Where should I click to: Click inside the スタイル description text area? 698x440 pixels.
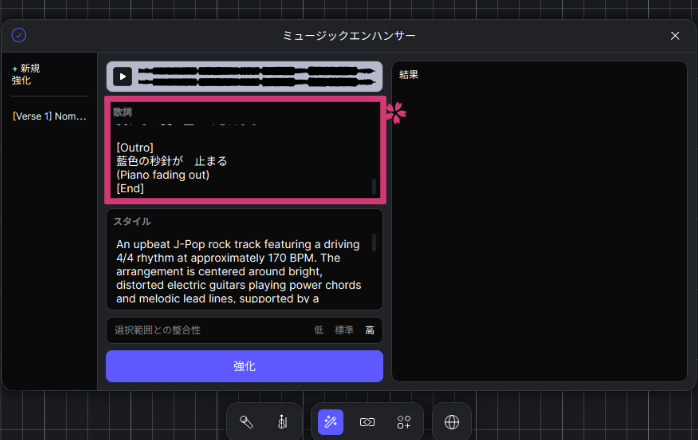[x=240, y=271]
